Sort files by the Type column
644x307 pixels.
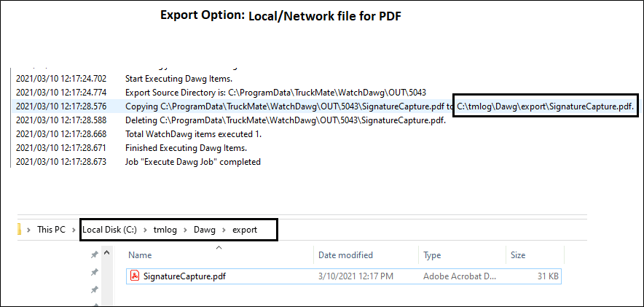pos(432,255)
